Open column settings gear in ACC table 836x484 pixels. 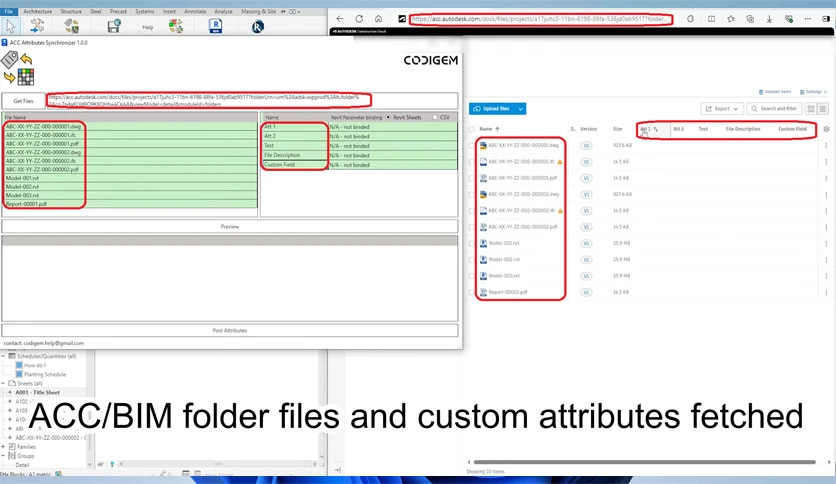pyautogui.click(x=826, y=129)
